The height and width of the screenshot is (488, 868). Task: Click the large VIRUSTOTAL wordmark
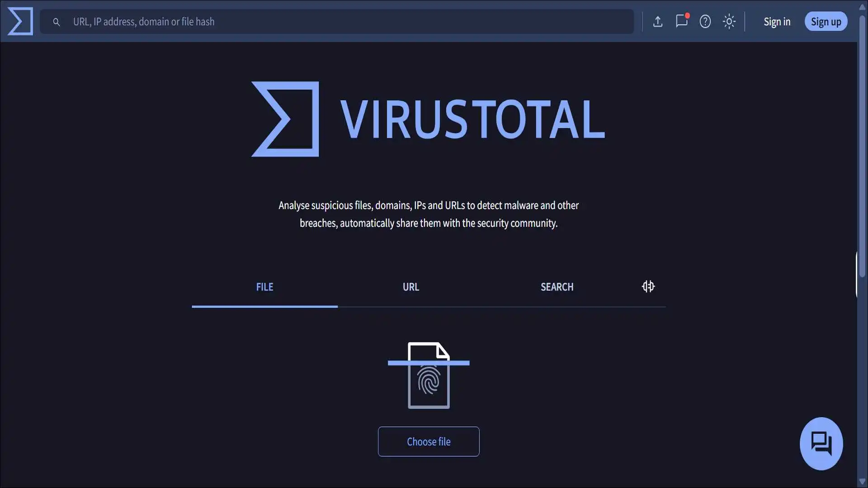click(472, 119)
